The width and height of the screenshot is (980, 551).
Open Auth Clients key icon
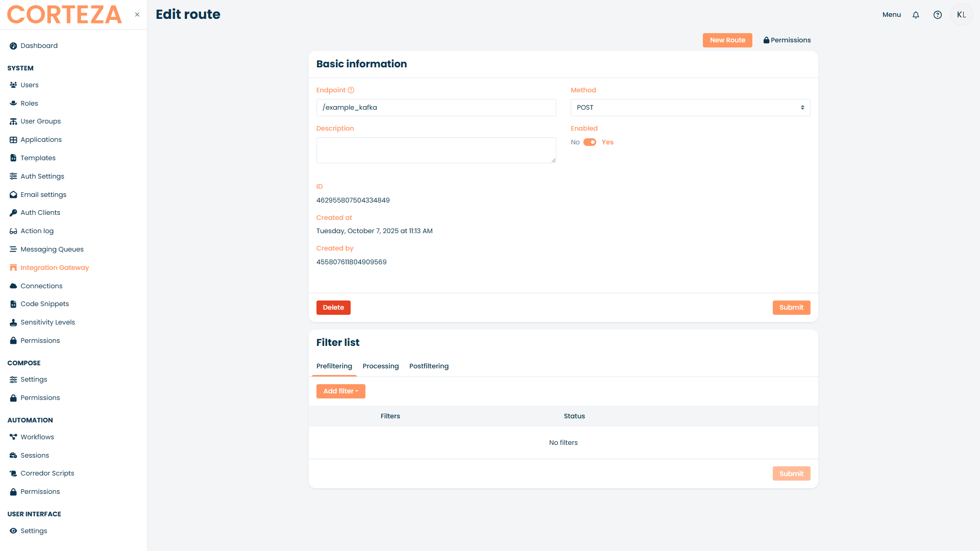[x=13, y=213]
